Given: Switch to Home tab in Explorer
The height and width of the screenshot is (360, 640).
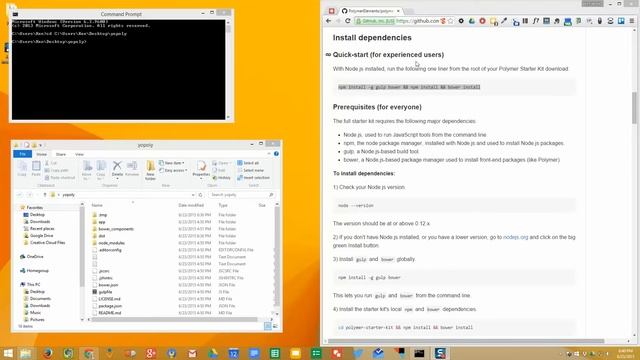Looking at the screenshot, I should (42, 154).
